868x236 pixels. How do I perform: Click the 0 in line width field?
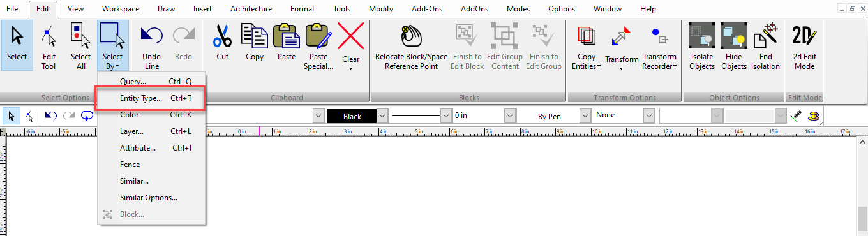click(478, 116)
